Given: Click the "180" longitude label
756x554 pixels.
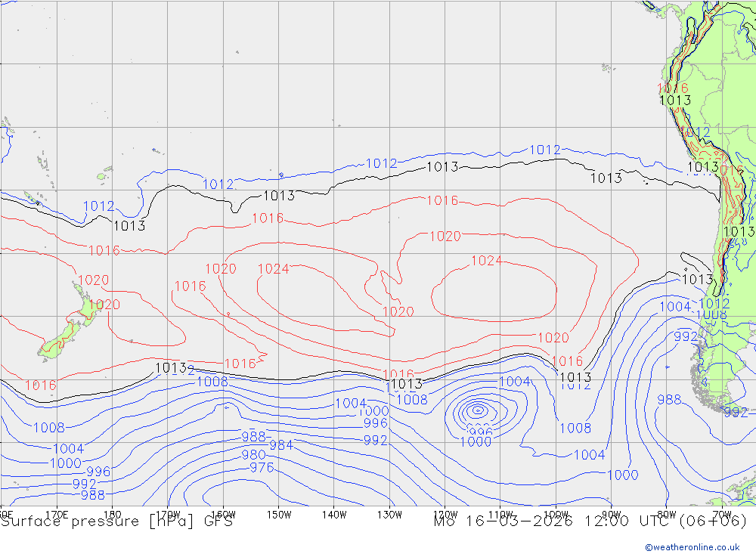Looking at the screenshot, I should click(113, 515).
